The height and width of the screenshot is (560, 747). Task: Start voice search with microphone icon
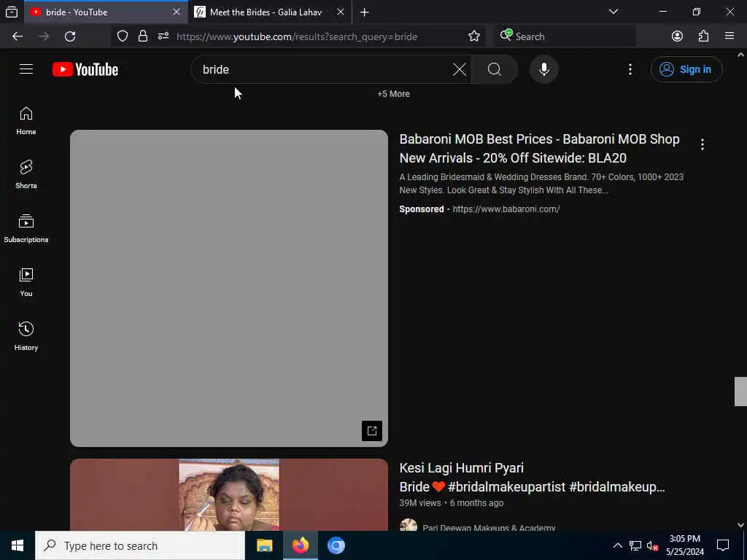point(543,69)
